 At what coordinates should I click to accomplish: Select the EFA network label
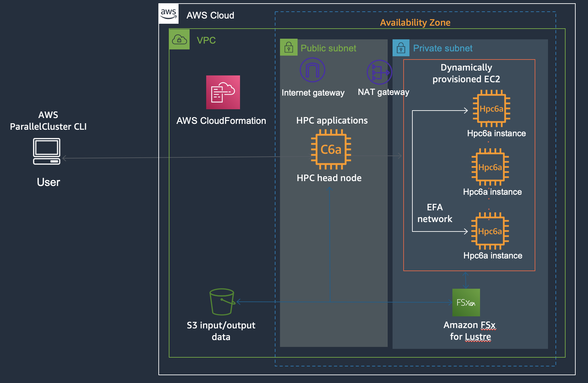(435, 213)
